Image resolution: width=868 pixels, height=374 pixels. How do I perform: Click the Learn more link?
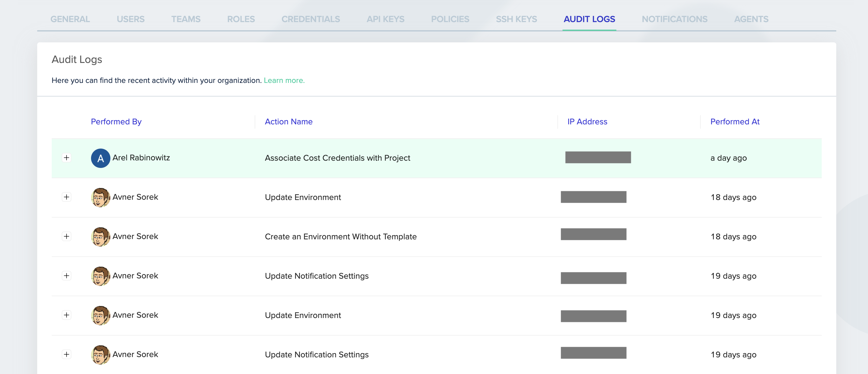[284, 80]
